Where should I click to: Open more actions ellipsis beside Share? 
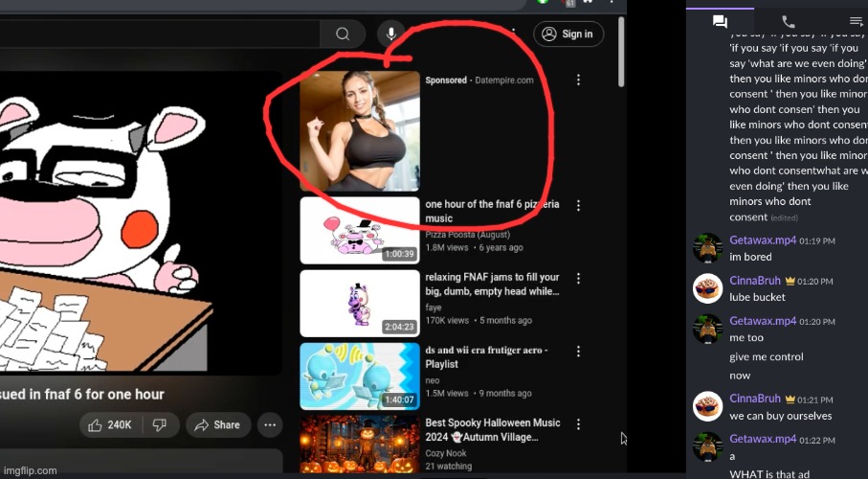pos(270,425)
